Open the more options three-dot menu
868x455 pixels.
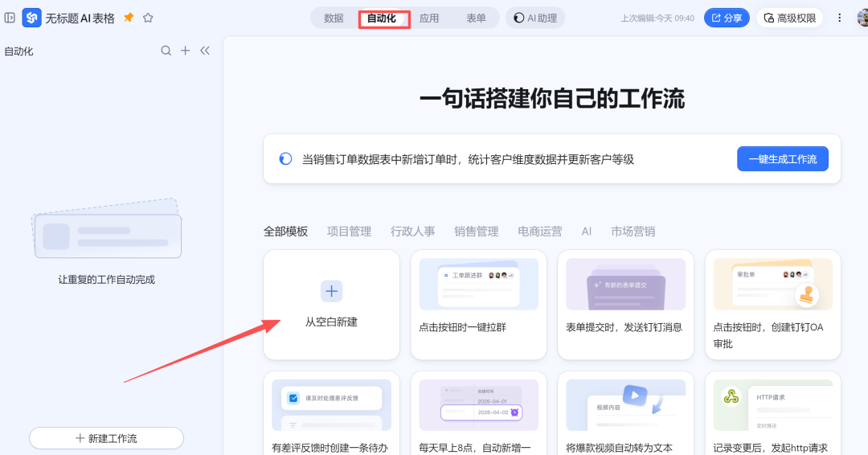(839, 18)
